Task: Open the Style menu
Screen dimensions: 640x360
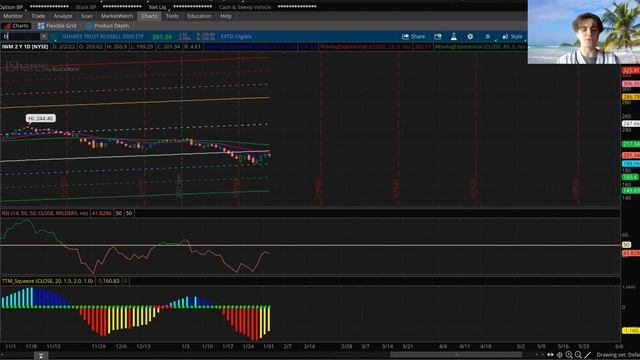Action: pyautogui.click(x=513, y=36)
